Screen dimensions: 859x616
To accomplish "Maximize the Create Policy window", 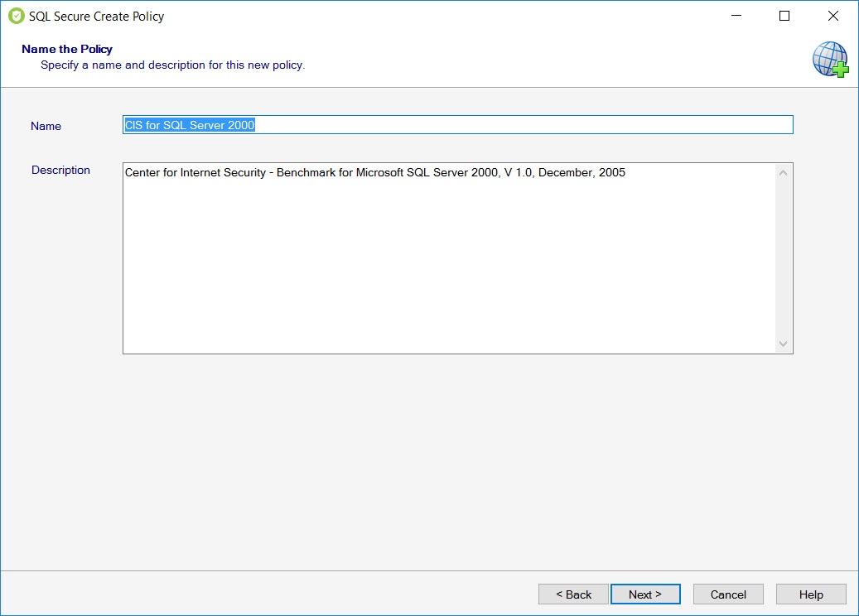I will 784,16.
